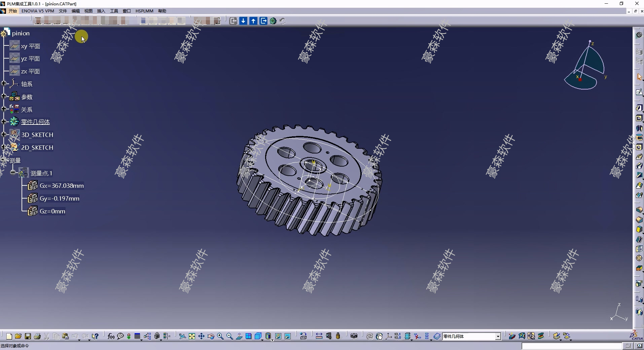Screen dimensions: 644x350
Task: Select the xy 平面 plane
Action: (x=30, y=46)
